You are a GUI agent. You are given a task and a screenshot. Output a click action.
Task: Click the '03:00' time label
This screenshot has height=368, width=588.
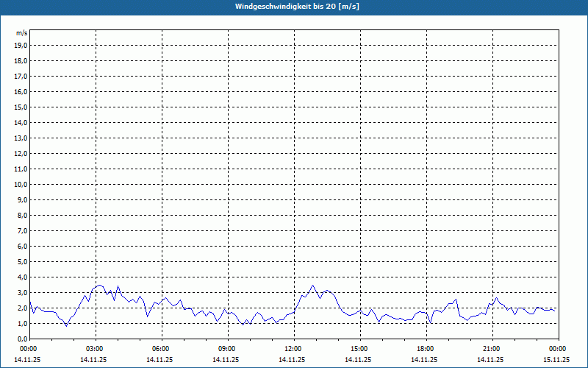tap(96, 349)
